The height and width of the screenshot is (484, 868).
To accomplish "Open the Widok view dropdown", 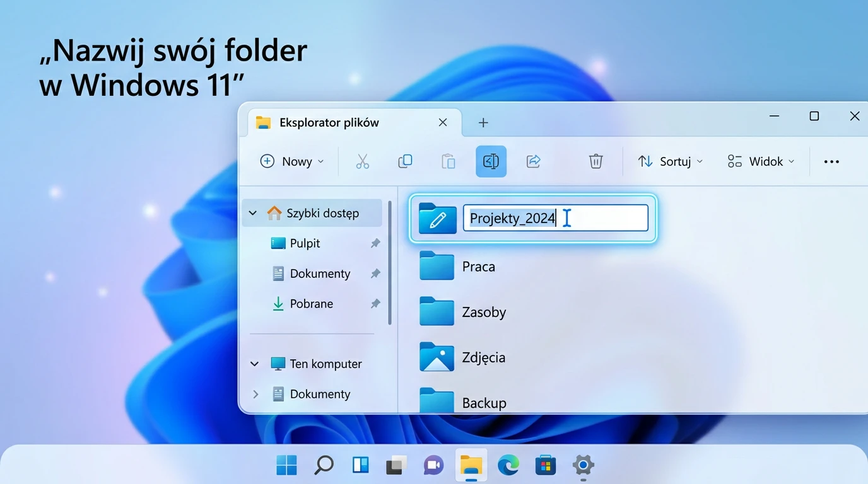I will point(761,161).
